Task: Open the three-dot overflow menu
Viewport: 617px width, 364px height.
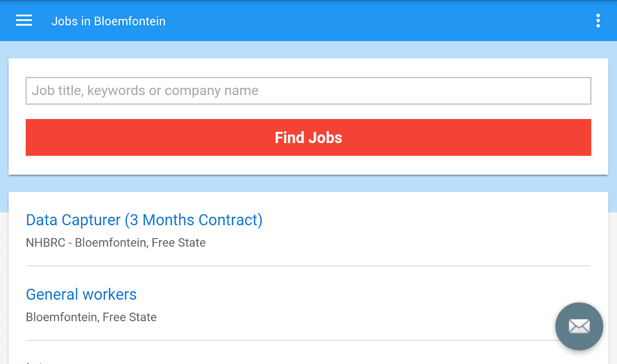Action: [598, 21]
